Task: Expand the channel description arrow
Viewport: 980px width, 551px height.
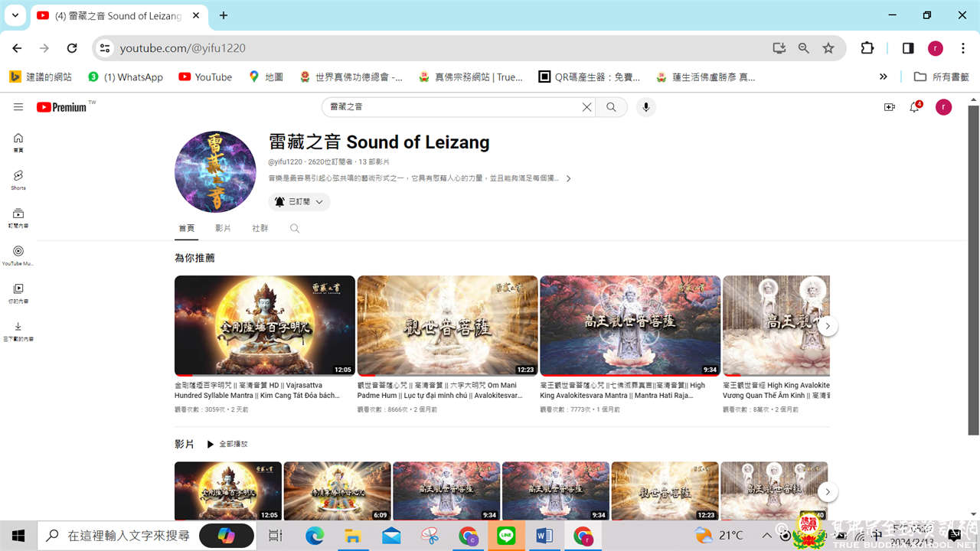Action: [x=568, y=178]
